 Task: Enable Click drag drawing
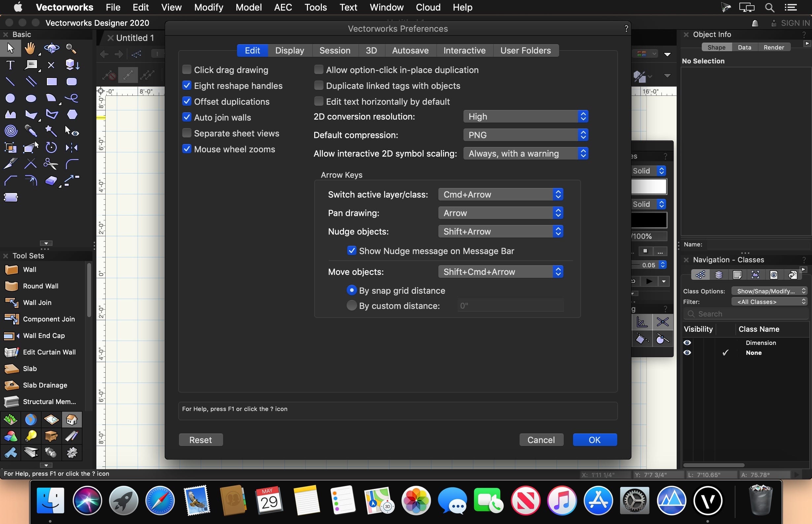186,70
